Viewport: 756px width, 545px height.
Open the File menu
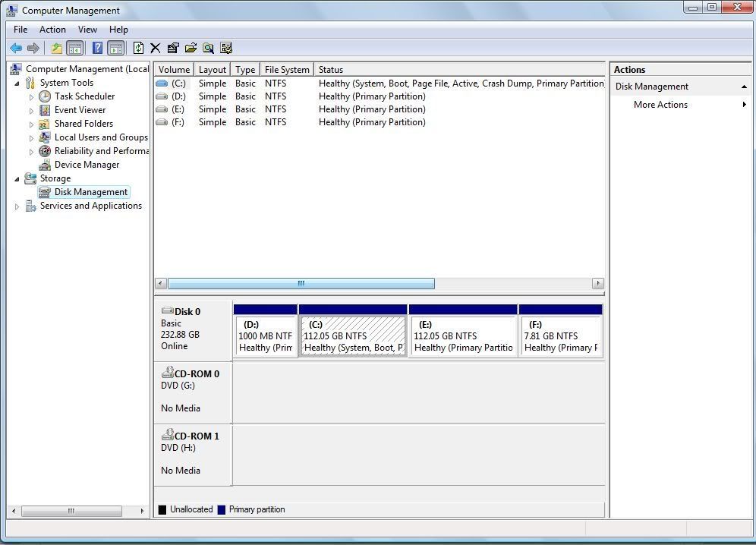[20, 30]
